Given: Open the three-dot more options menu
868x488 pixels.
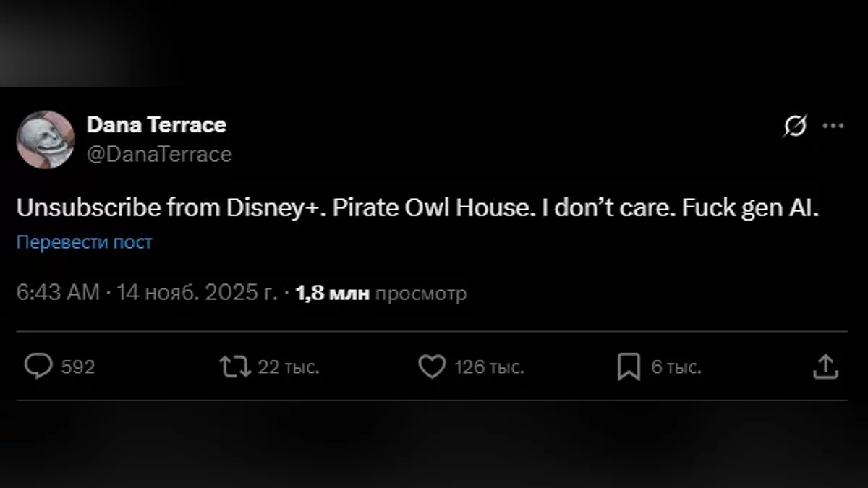Looking at the screenshot, I should coord(833,127).
